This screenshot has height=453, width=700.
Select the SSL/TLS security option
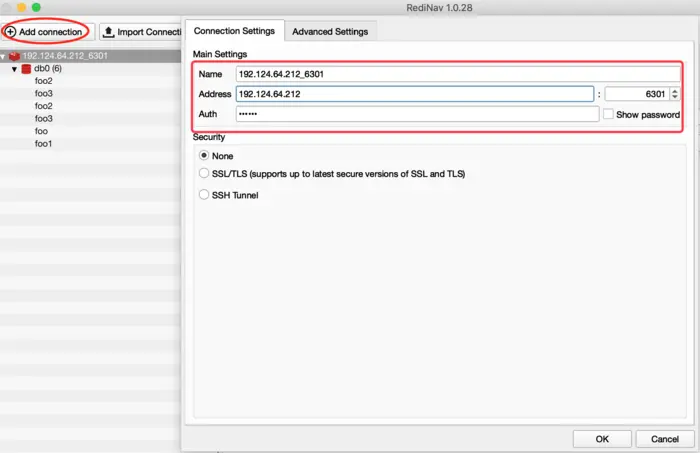204,173
